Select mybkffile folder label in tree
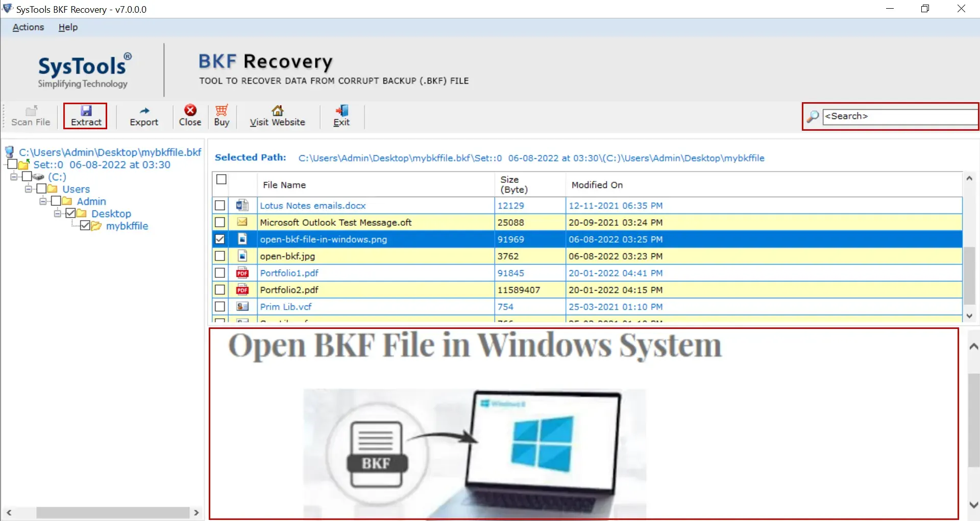Screen dimensions: 980x521 click(127, 226)
